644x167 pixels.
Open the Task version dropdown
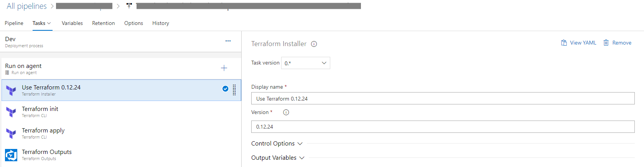pos(305,63)
